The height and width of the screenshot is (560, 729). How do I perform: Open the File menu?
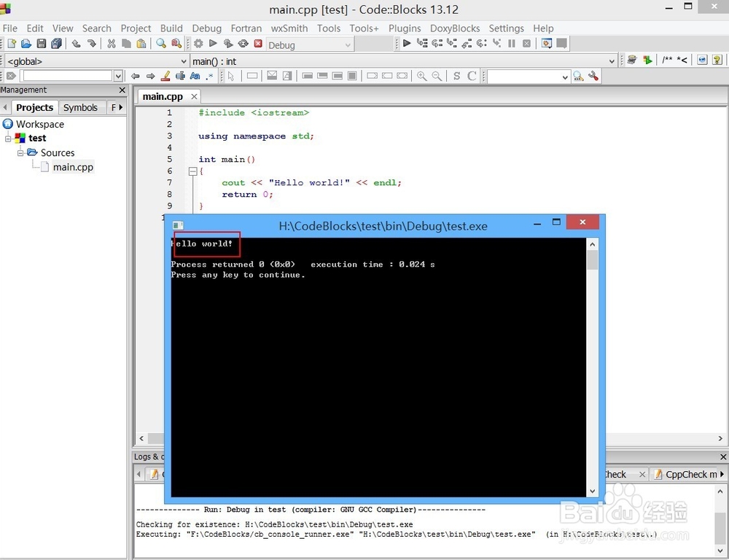pos(9,28)
